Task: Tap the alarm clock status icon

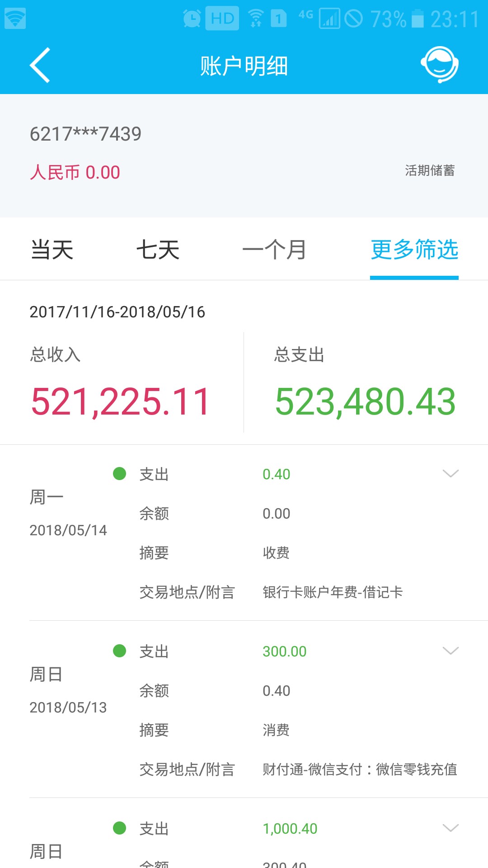Action: [x=192, y=19]
